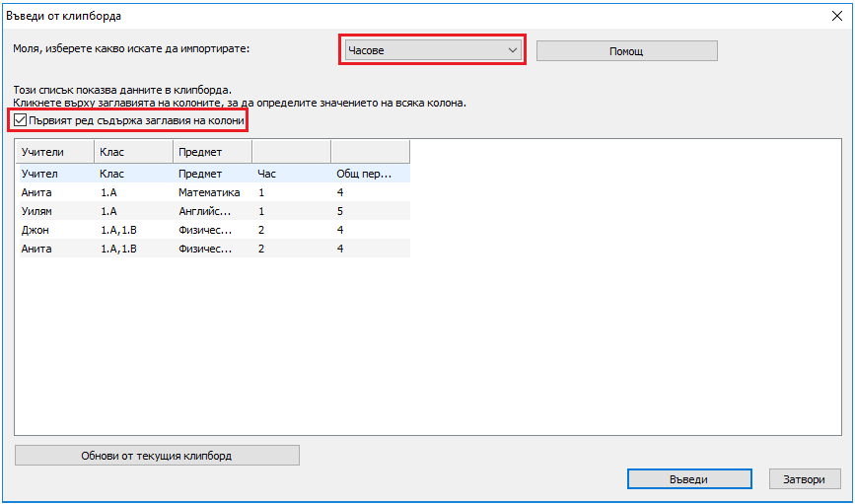855x504 pixels.
Task: Click the Час cell in the first data row
Action: [261, 192]
